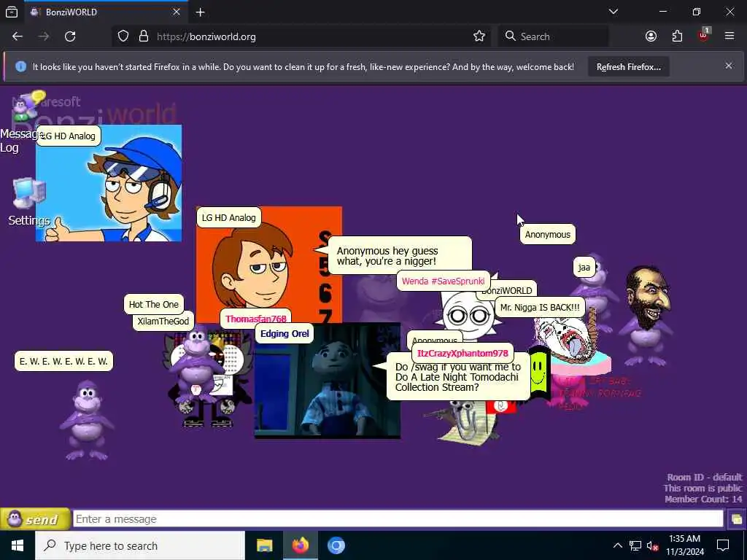Expand the hidden system tray icons chevron
This screenshot has width=747, height=560.
[x=617, y=545]
